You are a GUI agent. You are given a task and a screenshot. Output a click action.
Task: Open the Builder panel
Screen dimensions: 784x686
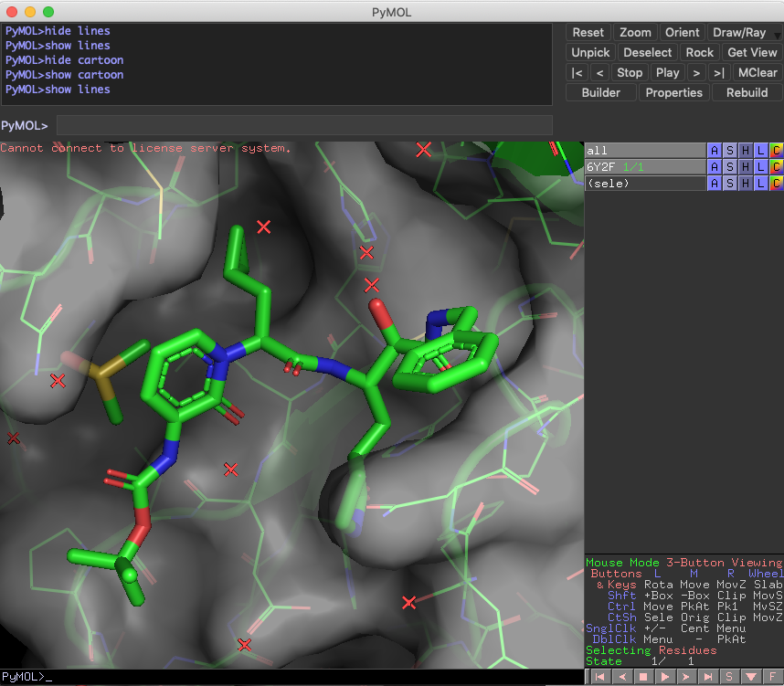[x=601, y=92]
